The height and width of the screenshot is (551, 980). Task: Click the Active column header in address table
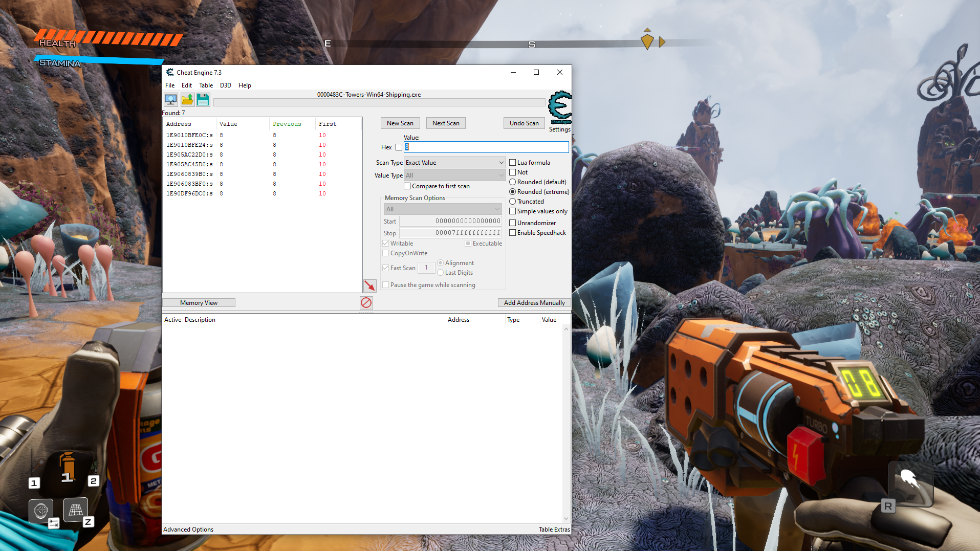(172, 320)
